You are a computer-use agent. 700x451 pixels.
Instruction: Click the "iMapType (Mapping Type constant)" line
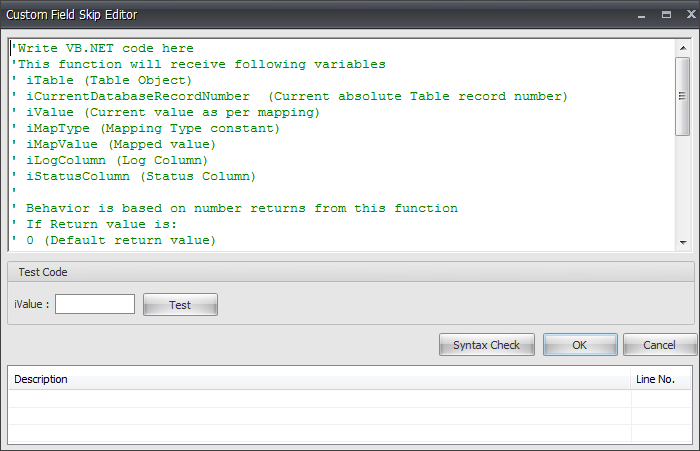pyautogui.click(x=146, y=129)
